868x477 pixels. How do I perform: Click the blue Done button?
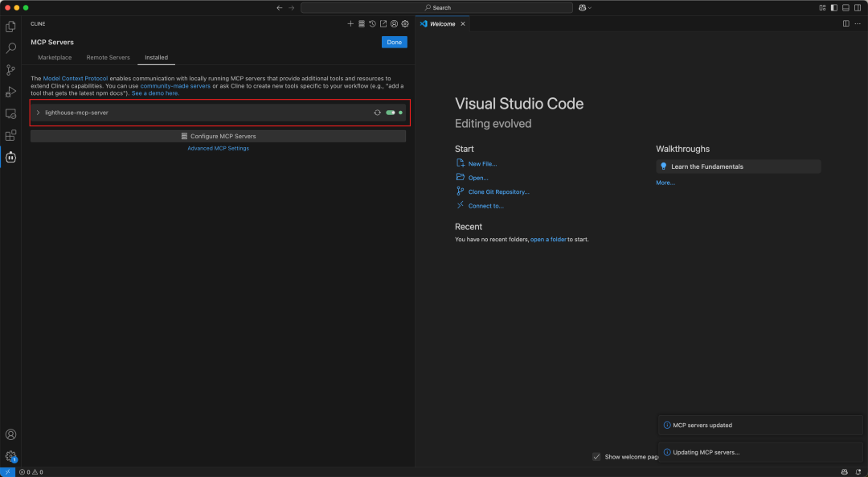coord(394,42)
